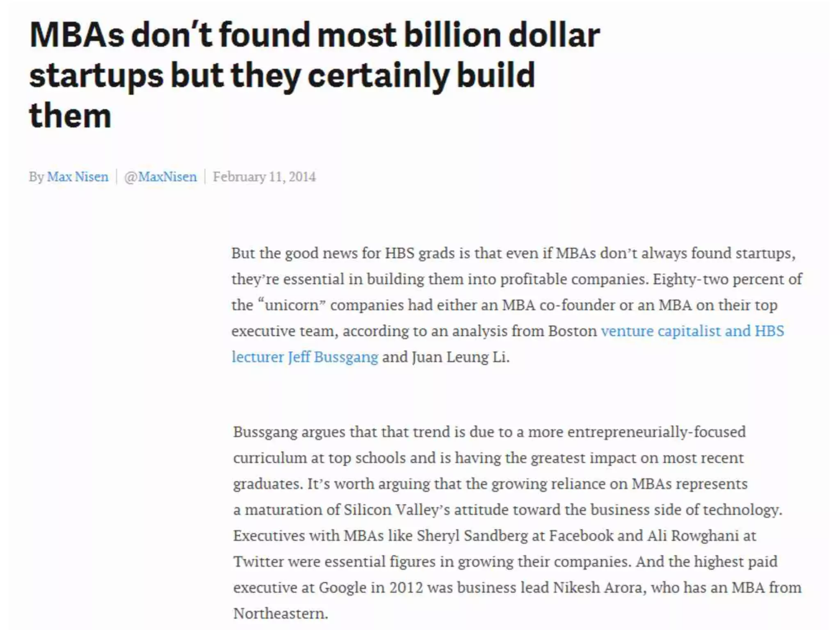Follow the 'lecturer Jeff Bussgang' link
Viewport: 840px width, 630px height.
point(305,357)
